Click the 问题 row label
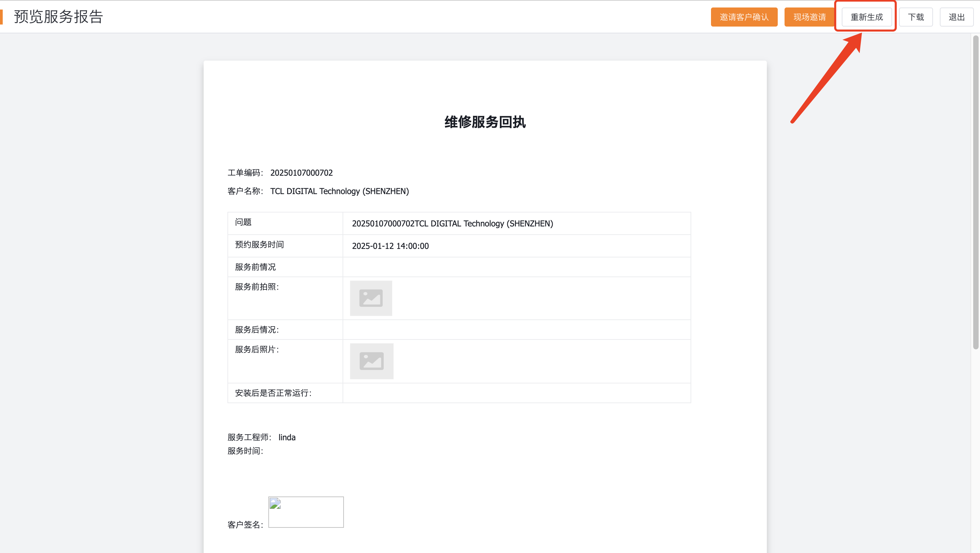This screenshot has width=980, height=553. tap(243, 222)
